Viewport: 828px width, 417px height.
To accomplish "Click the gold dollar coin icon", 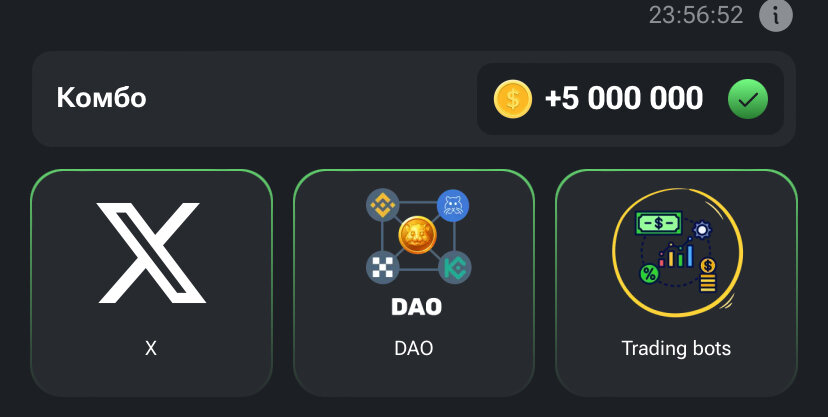I will point(513,99).
